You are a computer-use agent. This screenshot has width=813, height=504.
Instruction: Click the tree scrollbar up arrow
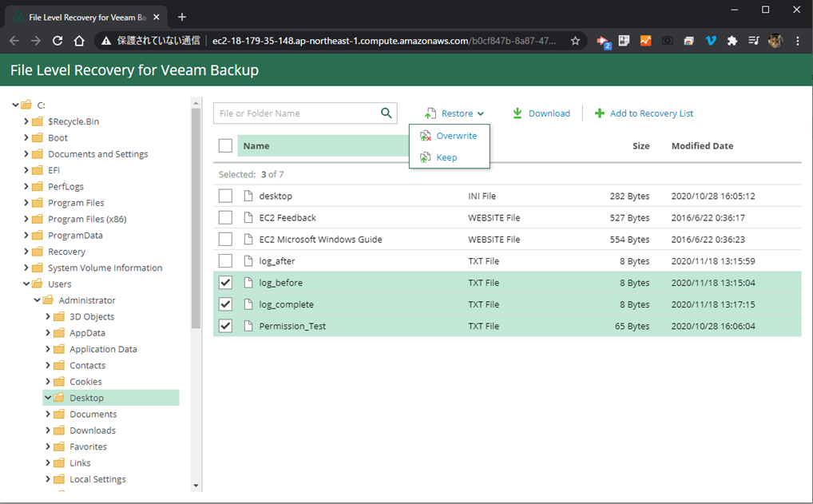(x=196, y=103)
